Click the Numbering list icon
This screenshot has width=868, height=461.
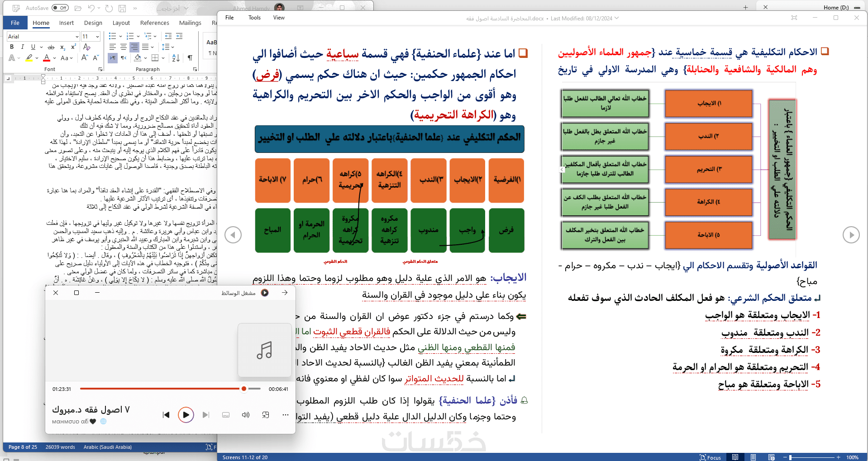(130, 36)
